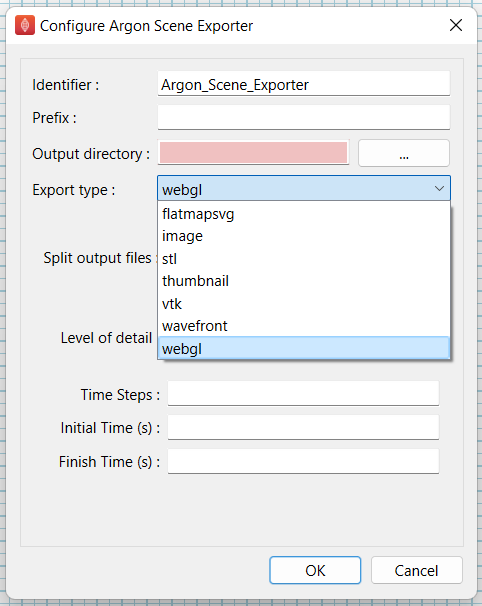The image size is (482, 606).
Task: Click the Time Steps input field
Action: pos(303,393)
